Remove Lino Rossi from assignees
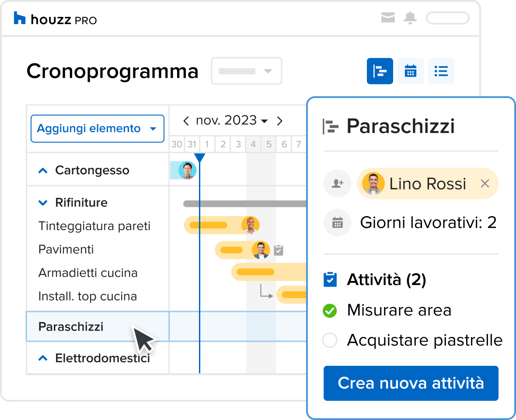Image resolution: width=516 pixels, height=420 pixels. (485, 184)
